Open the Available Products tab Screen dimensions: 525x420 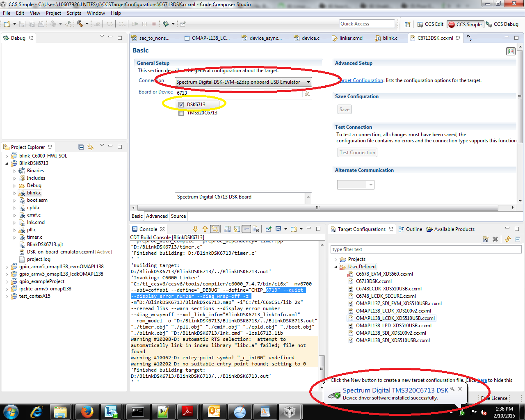click(x=450, y=229)
